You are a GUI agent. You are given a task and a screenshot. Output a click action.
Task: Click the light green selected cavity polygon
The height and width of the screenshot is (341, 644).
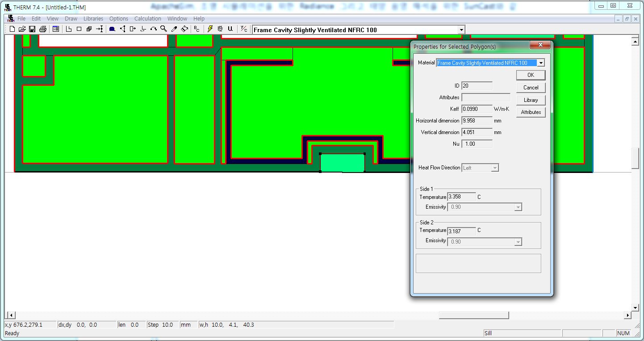342,163
